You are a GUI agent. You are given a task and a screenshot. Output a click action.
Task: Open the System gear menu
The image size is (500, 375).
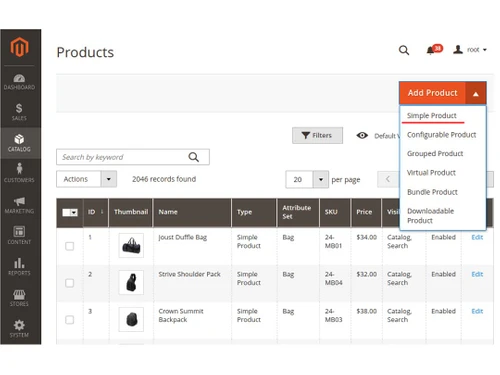click(x=19, y=329)
